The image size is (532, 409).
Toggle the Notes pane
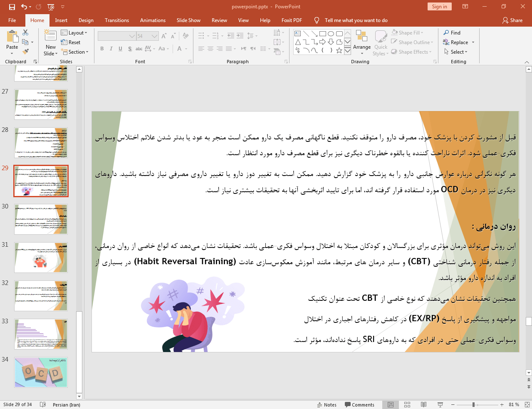click(327, 404)
